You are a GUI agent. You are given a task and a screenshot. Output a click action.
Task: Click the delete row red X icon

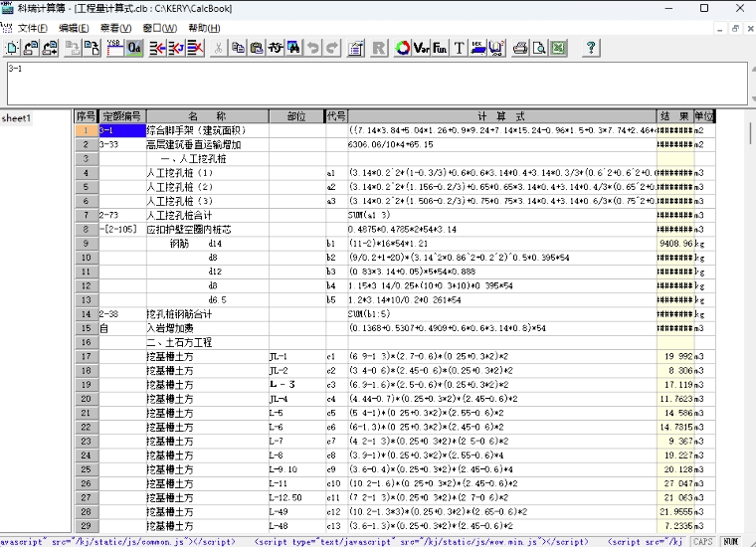pyautogui.click(x=196, y=47)
